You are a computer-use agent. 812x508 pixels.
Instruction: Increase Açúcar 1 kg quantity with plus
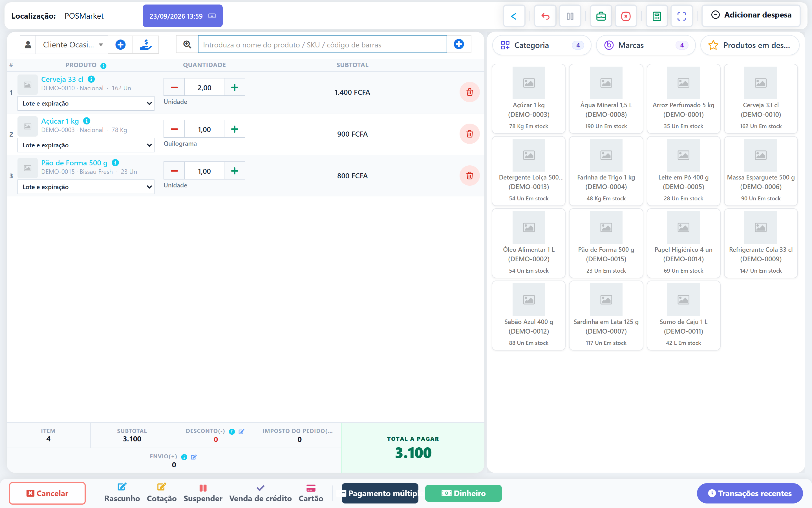pos(235,129)
